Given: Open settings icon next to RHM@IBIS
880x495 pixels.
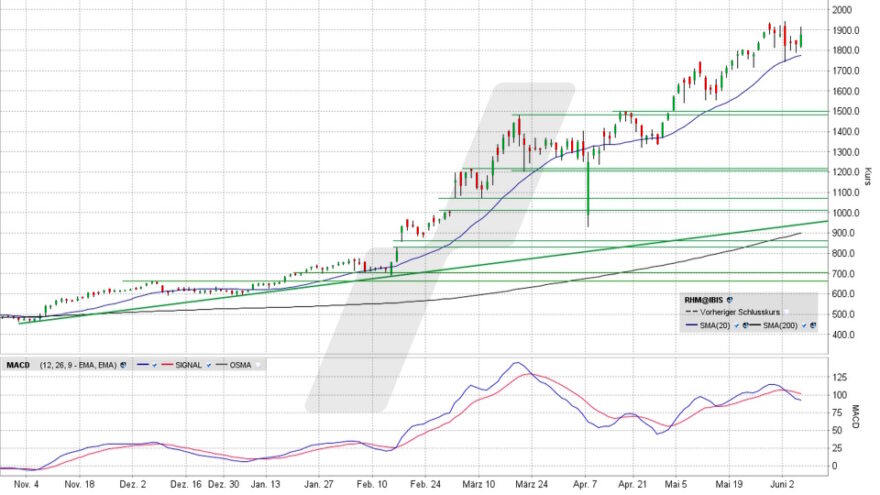Looking at the screenshot, I should coord(731,298).
